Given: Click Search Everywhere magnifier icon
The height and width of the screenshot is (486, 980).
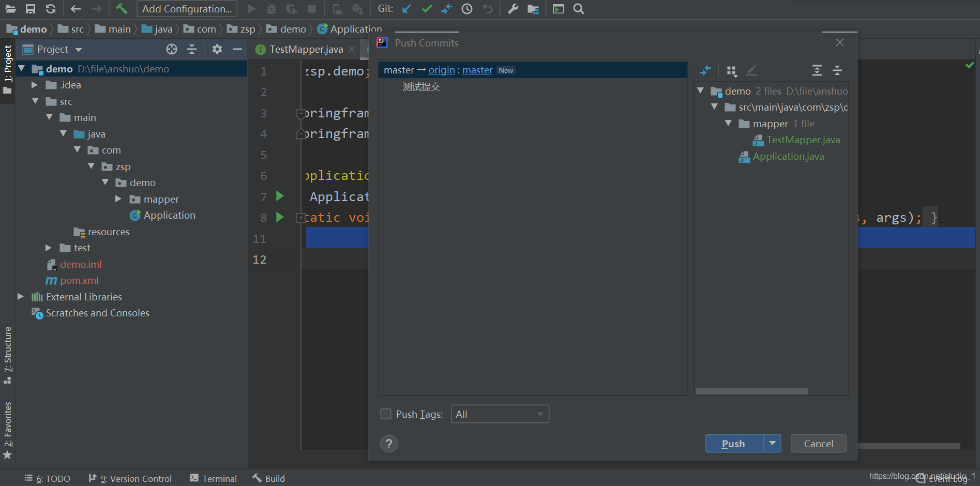Looking at the screenshot, I should (579, 9).
